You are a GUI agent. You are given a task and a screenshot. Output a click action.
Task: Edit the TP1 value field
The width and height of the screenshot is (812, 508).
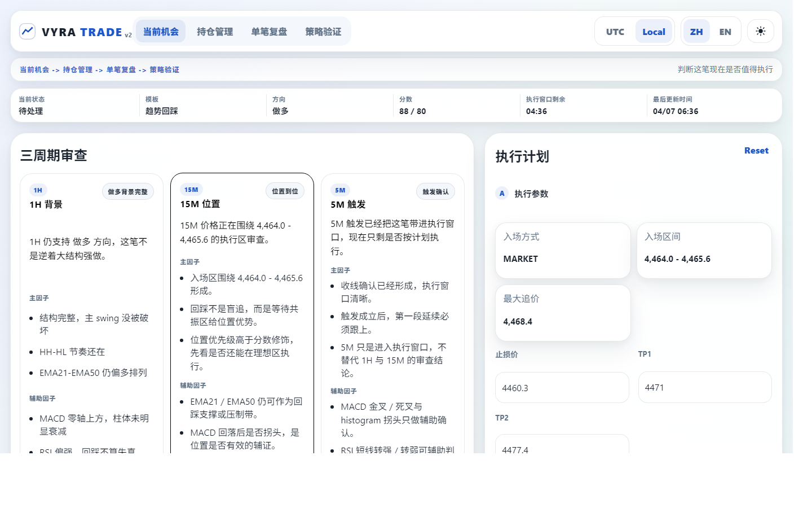(704, 387)
